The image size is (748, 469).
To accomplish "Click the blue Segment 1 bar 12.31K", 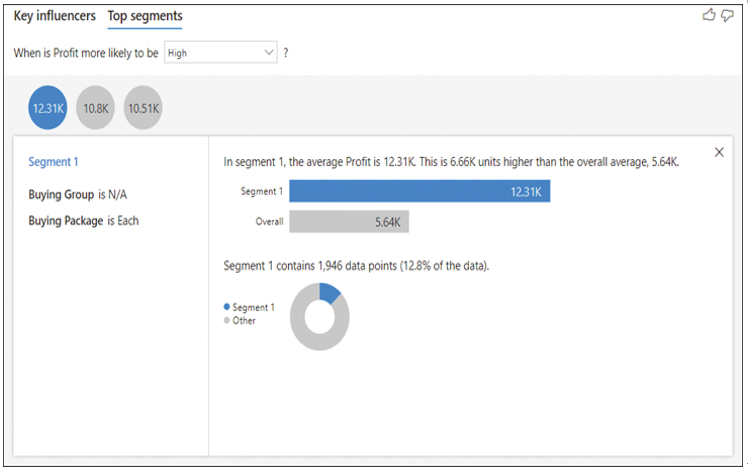I will coord(420,191).
